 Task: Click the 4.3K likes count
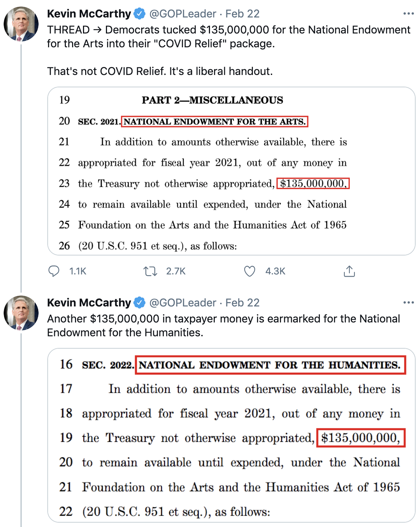tap(275, 271)
